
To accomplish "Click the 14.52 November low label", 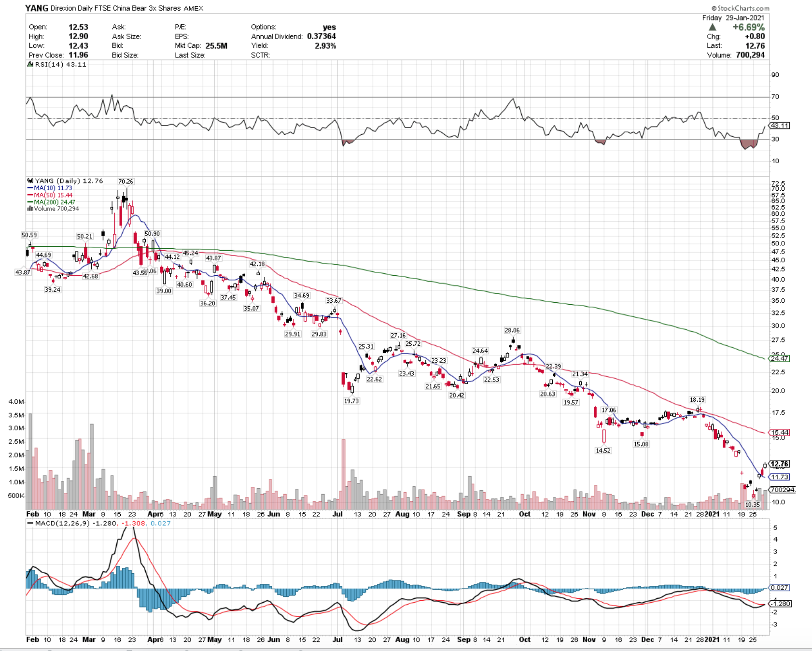I will click(x=603, y=451).
